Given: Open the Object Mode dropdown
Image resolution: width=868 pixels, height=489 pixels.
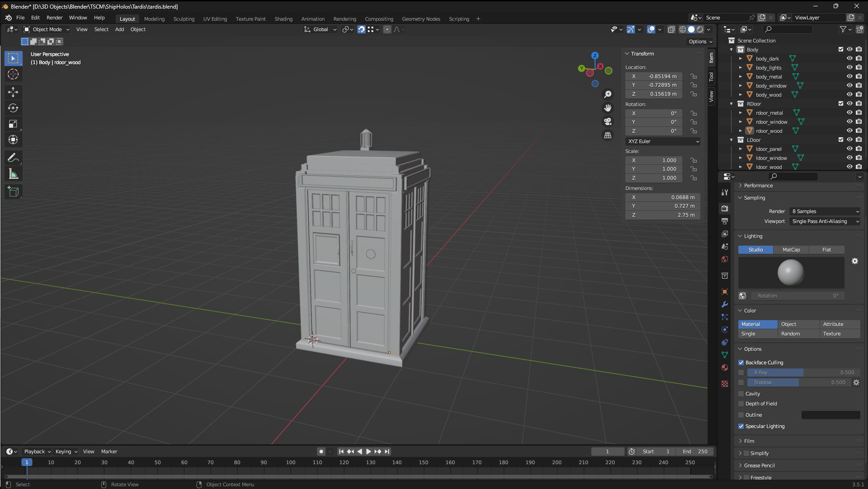Looking at the screenshot, I should (x=47, y=29).
